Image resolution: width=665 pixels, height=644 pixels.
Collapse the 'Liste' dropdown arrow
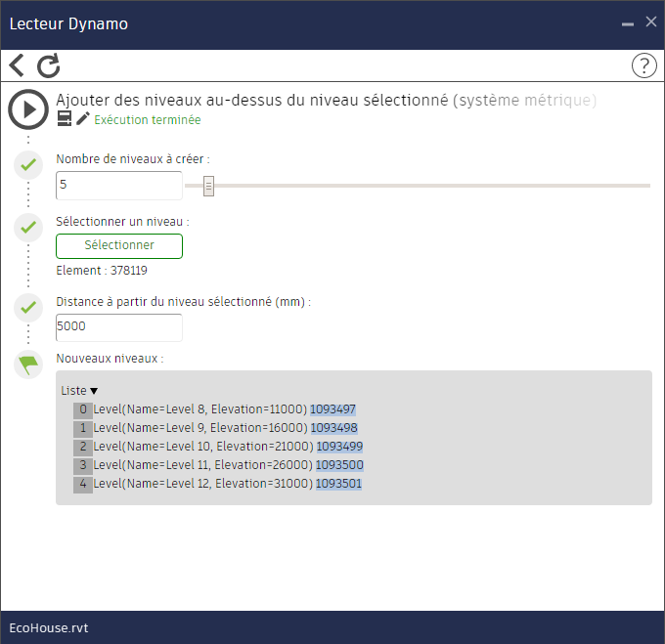coord(94,391)
